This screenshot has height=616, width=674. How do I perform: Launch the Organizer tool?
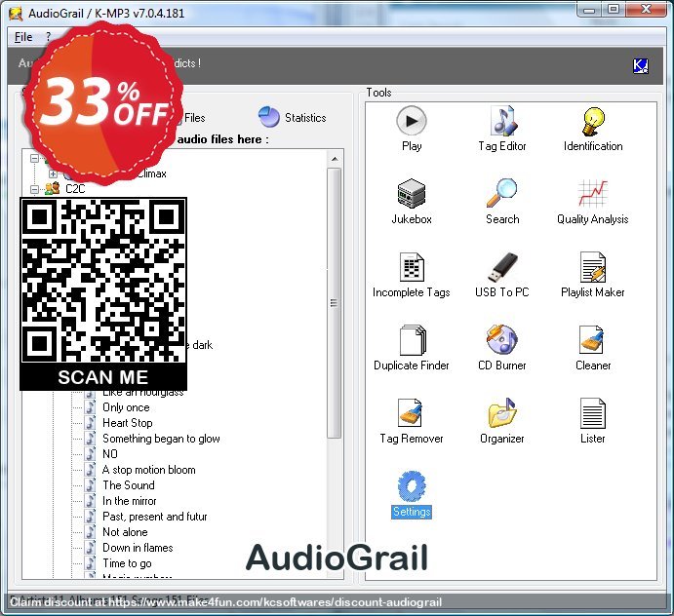click(x=502, y=421)
